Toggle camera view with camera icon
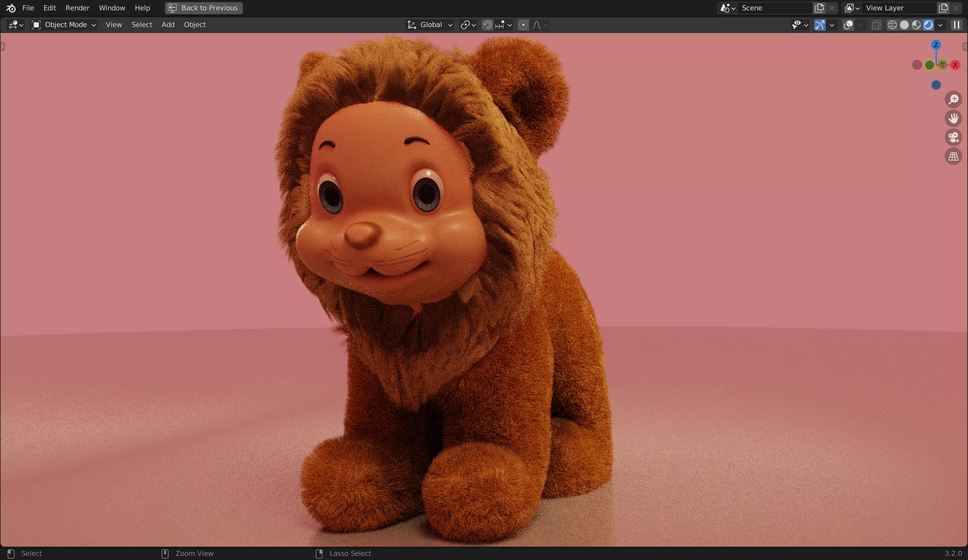968x560 pixels. [953, 138]
